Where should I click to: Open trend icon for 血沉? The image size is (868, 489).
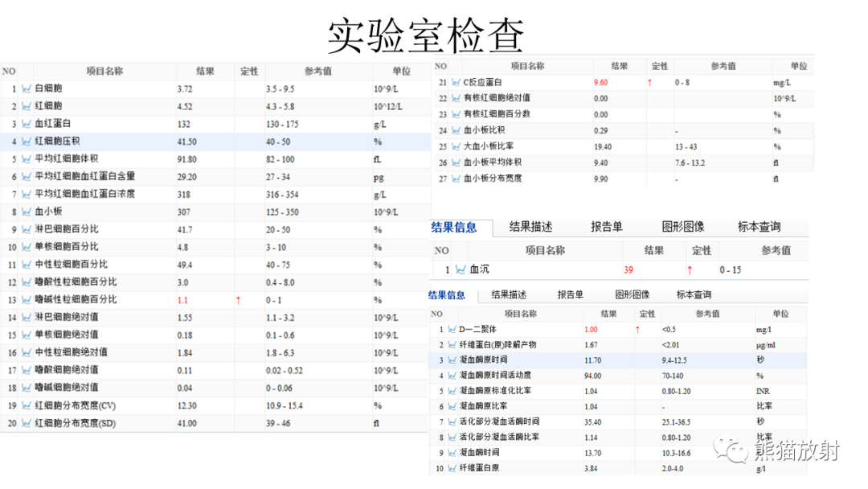pos(461,269)
